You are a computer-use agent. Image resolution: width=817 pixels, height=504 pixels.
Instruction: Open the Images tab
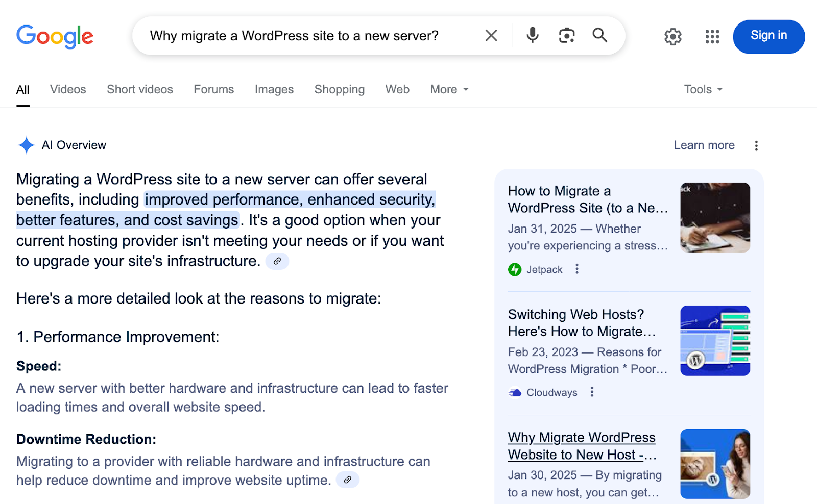(x=274, y=89)
